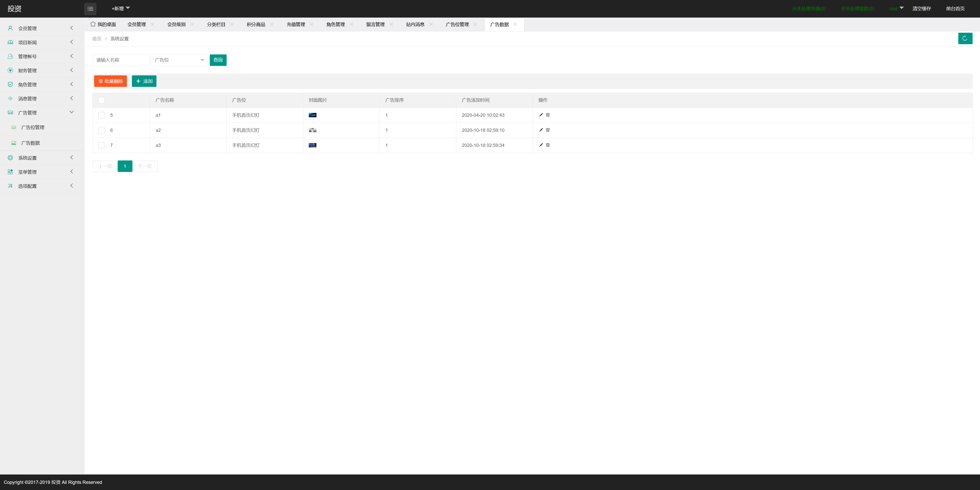Toggle the sidebar with the hamburger menu icon
The image size is (980, 490).
(90, 9)
